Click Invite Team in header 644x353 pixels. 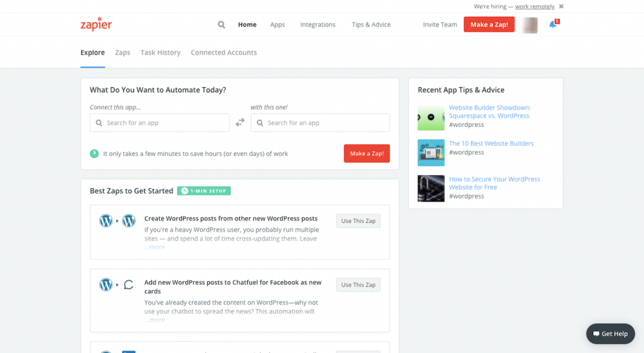[x=440, y=24]
